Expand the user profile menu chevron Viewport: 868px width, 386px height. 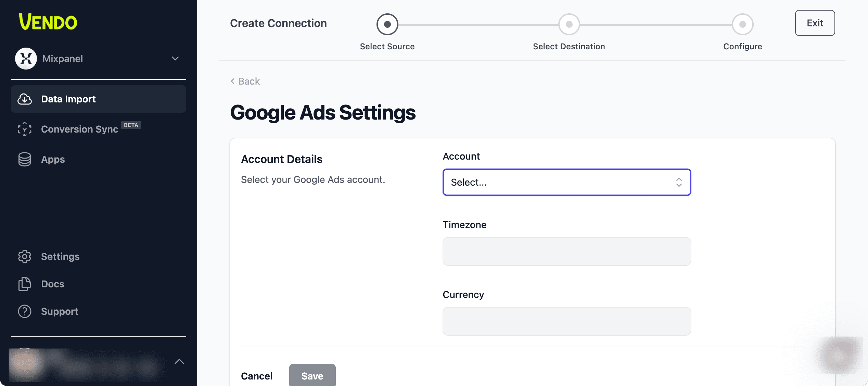(179, 361)
